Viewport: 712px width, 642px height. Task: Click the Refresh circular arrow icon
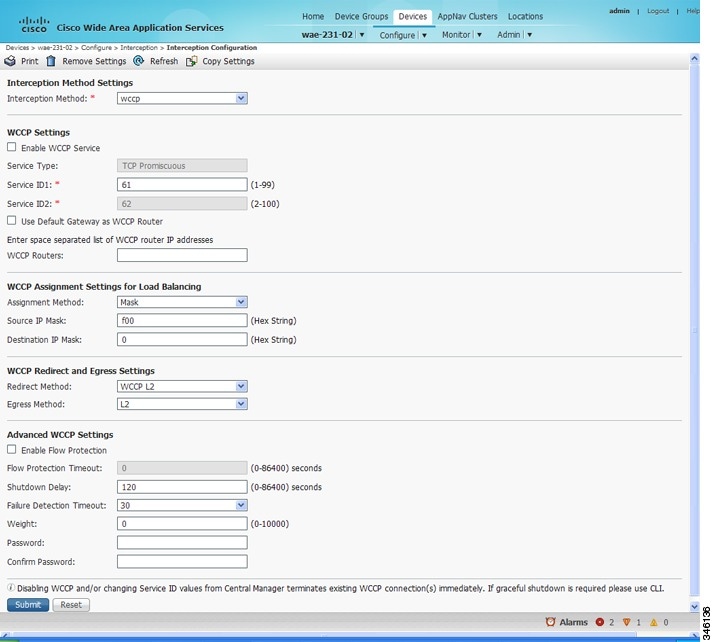138,60
